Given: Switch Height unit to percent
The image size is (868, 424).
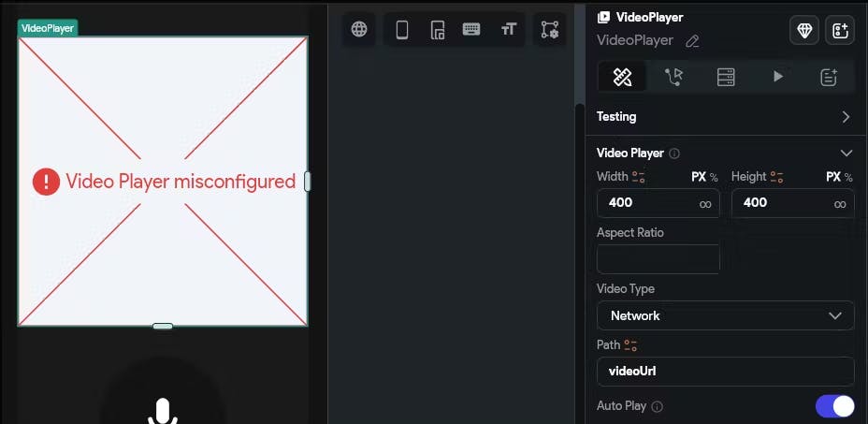Looking at the screenshot, I should point(848,177).
